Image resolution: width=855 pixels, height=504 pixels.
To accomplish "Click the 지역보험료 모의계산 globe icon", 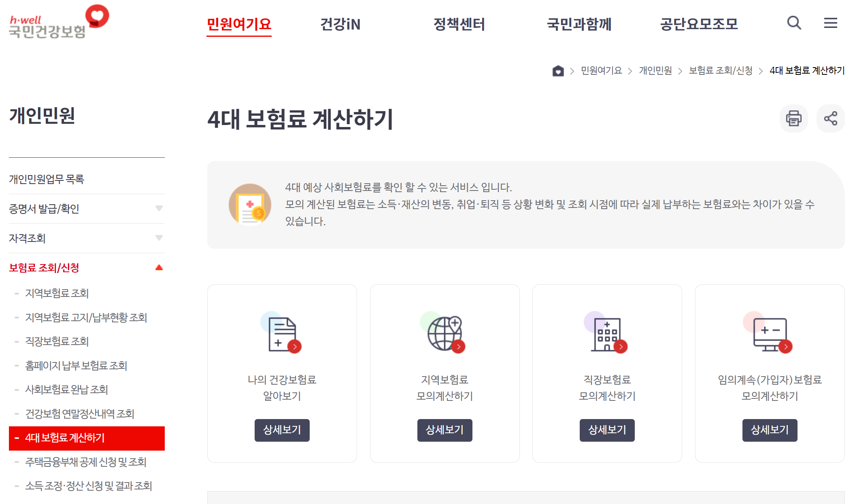I will pyautogui.click(x=445, y=334).
